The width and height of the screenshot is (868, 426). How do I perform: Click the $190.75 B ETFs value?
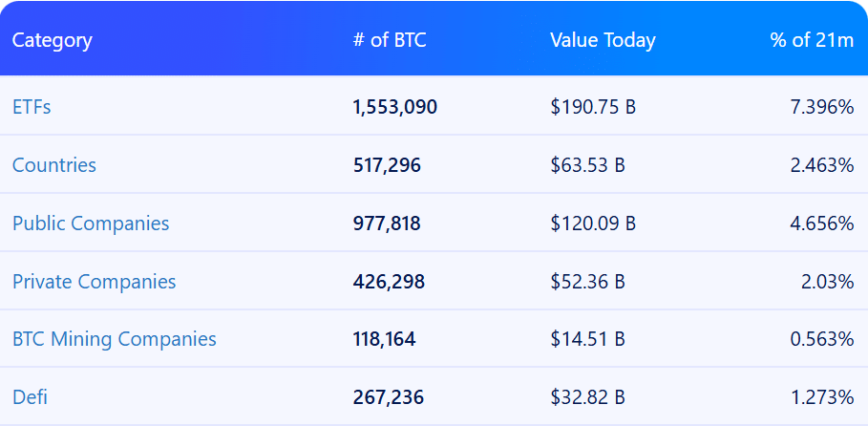click(593, 107)
